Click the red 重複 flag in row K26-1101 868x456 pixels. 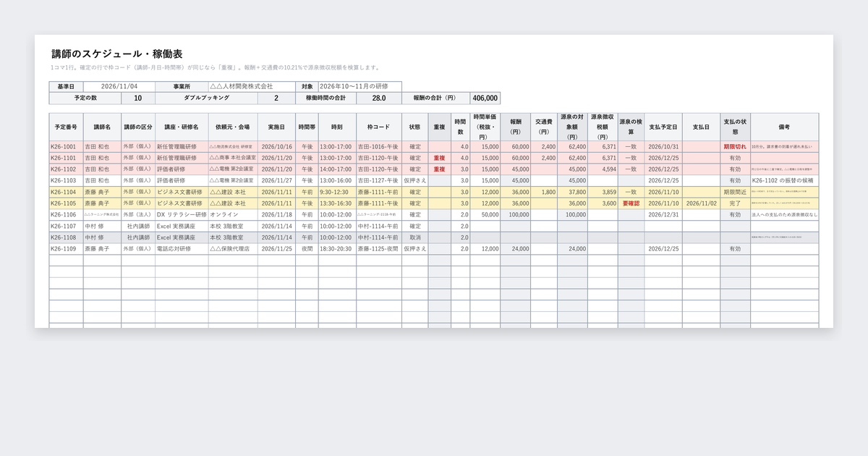(439, 158)
